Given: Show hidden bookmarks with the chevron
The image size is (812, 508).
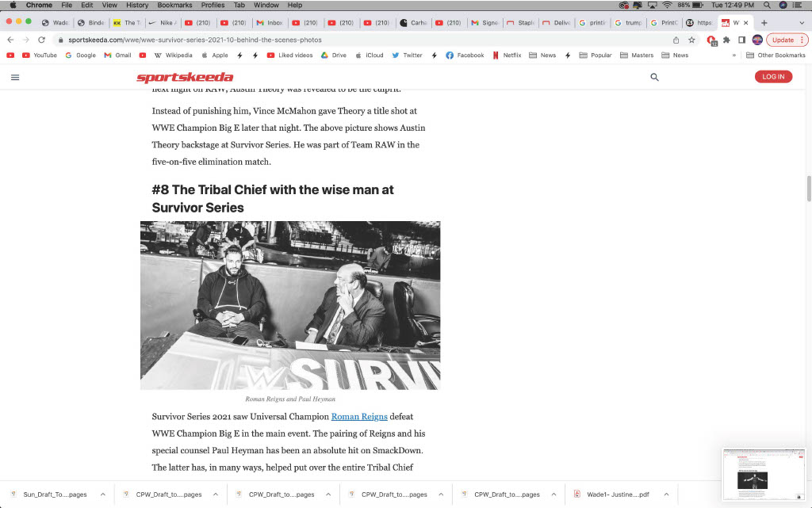Looking at the screenshot, I should tap(733, 55).
